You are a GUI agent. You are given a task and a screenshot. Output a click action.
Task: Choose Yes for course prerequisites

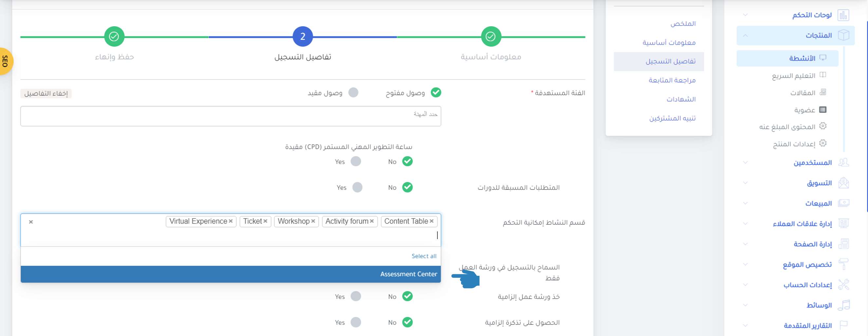(357, 187)
